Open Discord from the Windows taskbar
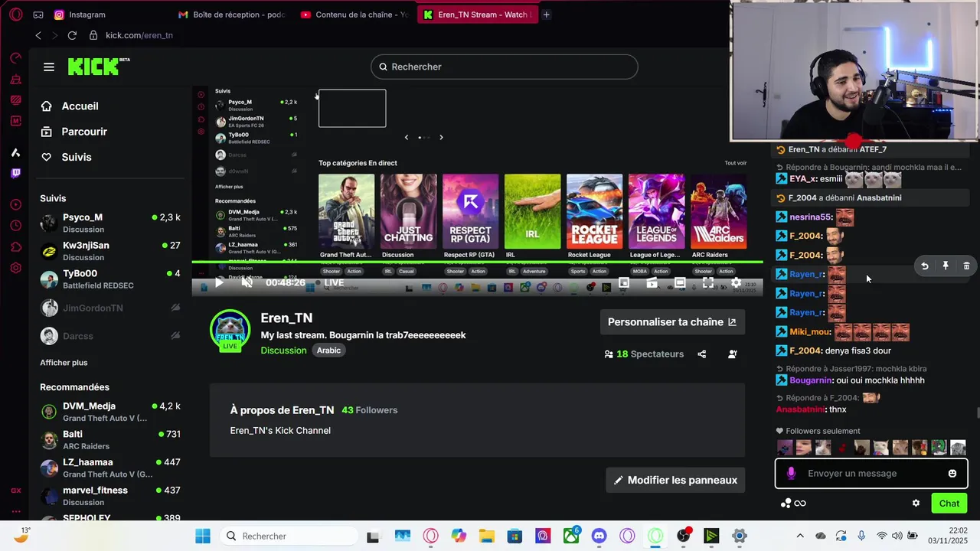Viewport: 980px width, 551px height. [599, 536]
